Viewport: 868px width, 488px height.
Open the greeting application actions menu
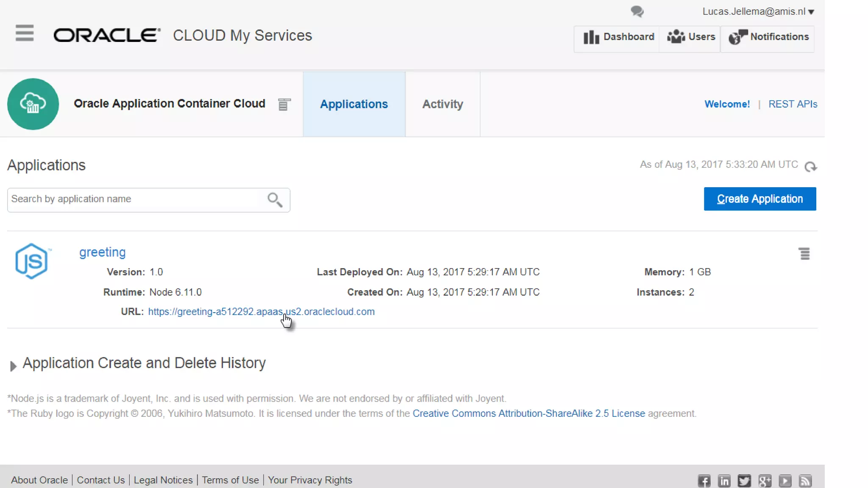tap(804, 254)
